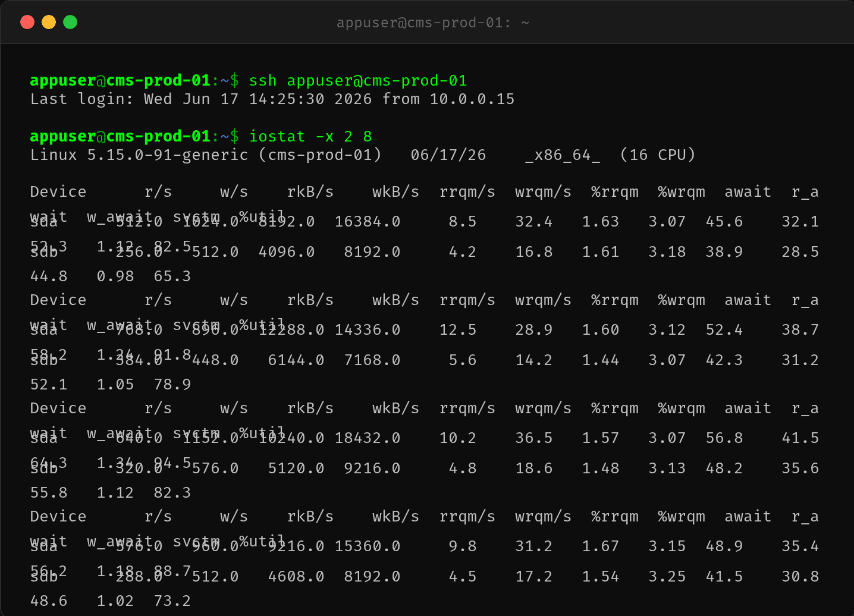Image resolution: width=854 pixels, height=616 pixels.
Task: Click the %wrqm value 3.25
Action: pos(667,576)
